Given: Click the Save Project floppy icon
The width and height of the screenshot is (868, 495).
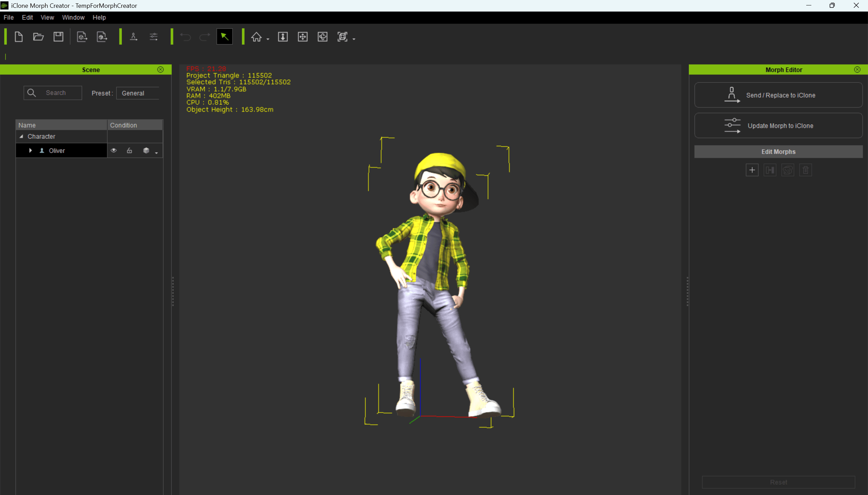Looking at the screenshot, I should point(58,37).
